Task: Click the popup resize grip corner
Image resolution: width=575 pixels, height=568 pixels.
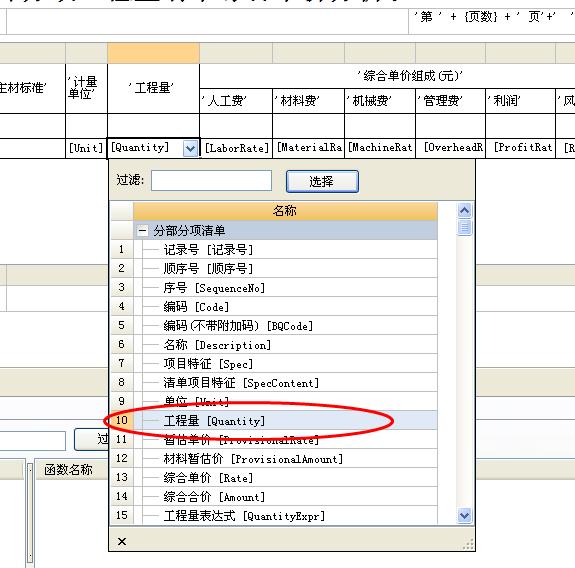Action: [x=468, y=544]
